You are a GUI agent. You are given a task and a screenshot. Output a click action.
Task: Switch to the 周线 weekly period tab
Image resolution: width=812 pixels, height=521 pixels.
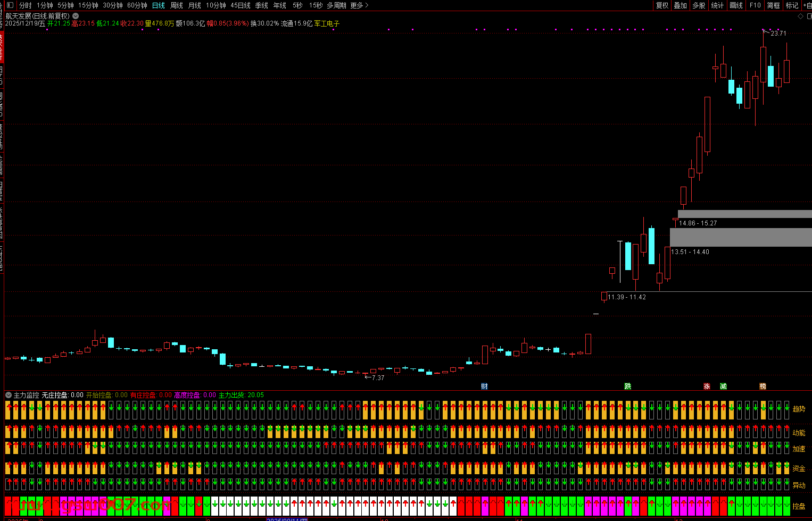click(177, 5)
